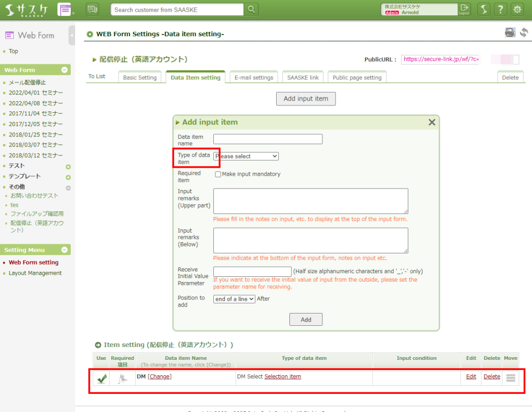Click the chat message icon in header
The width and height of the screenshot is (532, 412).
tap(92, 9)
